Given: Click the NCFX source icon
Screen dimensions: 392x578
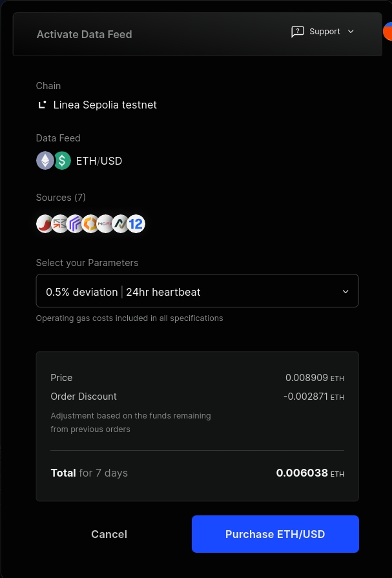Looking at the screenshot, I should (105, 224).
